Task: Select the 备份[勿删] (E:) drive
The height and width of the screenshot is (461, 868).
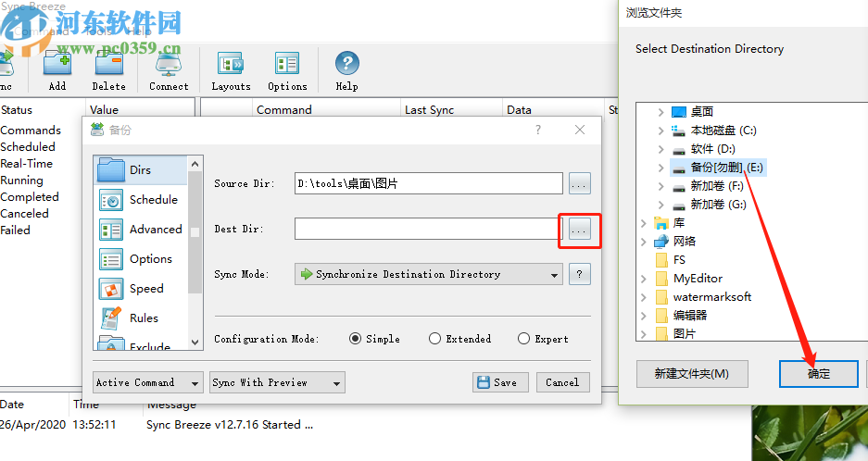Action: click(x=718, y=168)
